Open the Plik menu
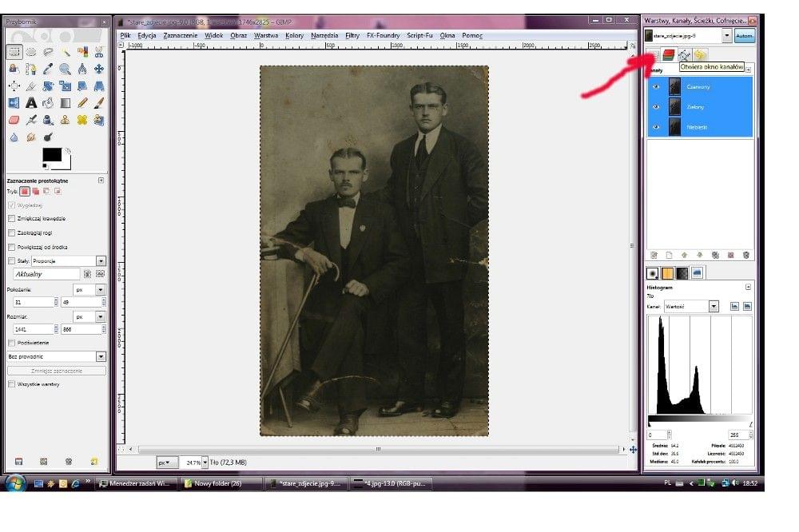Screen dimensions: 799x532 tap(125, 35)
